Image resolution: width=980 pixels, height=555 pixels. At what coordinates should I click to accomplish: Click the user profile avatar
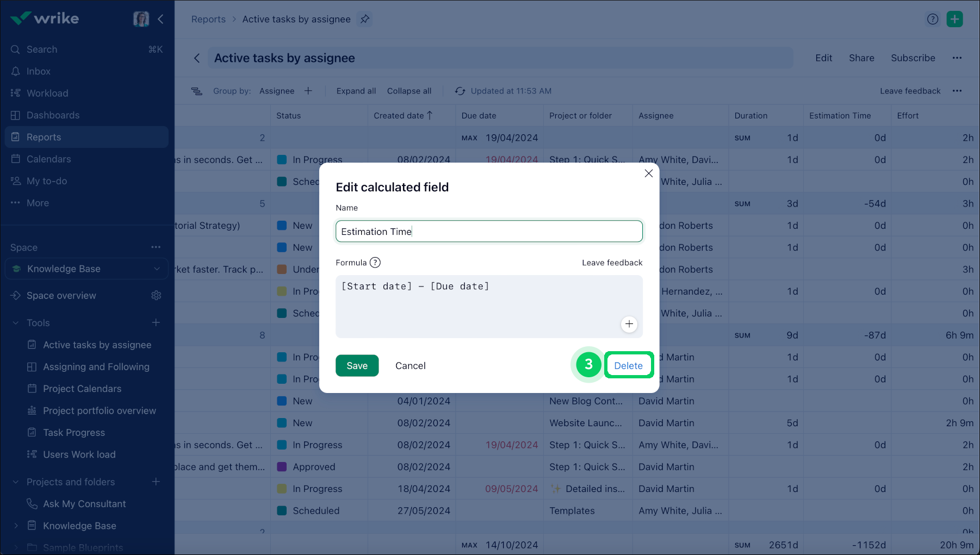click(141, 19)
